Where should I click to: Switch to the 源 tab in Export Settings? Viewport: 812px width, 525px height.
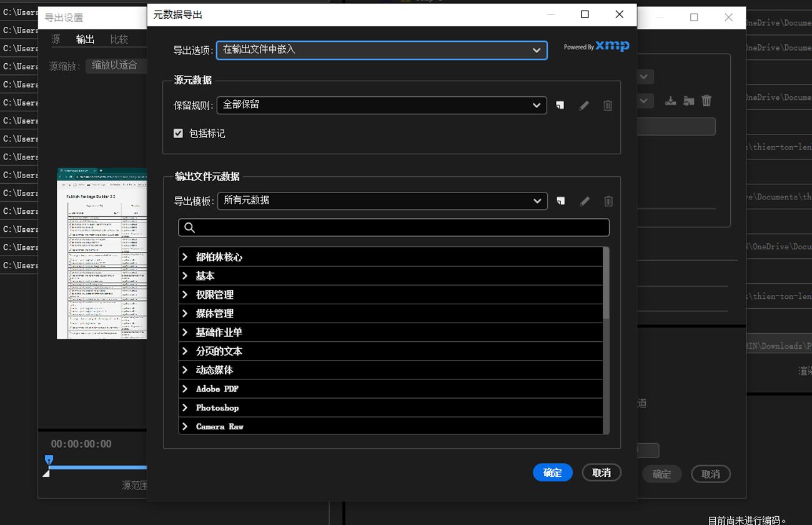(x=56, y=39)
